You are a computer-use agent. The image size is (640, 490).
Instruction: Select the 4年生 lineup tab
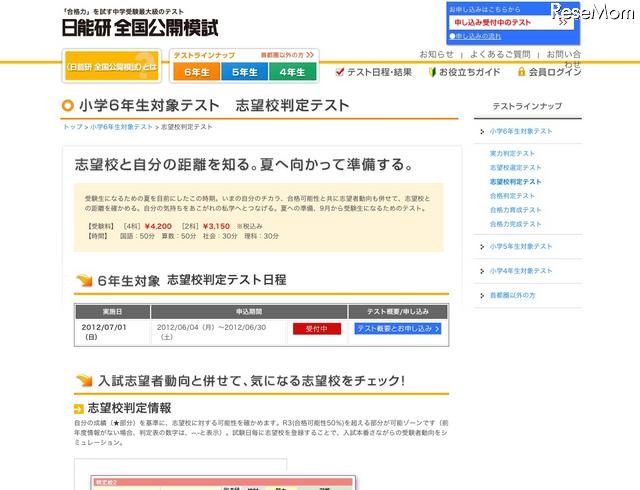coord(292,72)
